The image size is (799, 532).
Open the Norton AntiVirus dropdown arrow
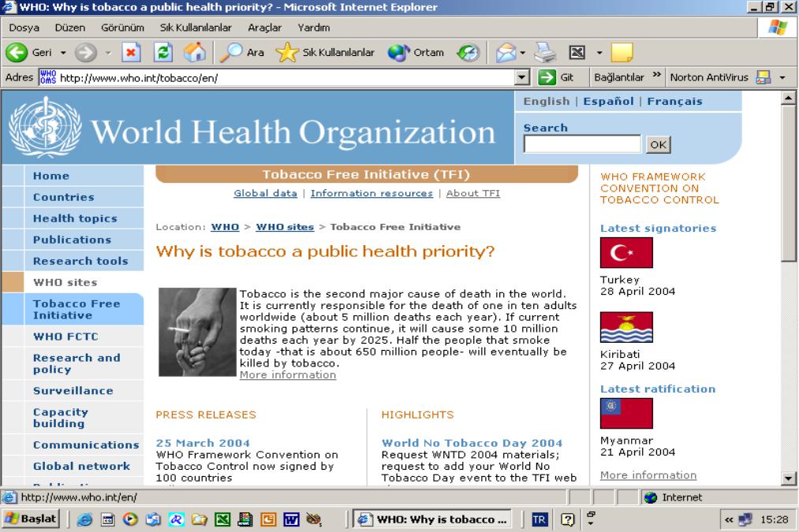pyautogui.click(x=782, y=77)
